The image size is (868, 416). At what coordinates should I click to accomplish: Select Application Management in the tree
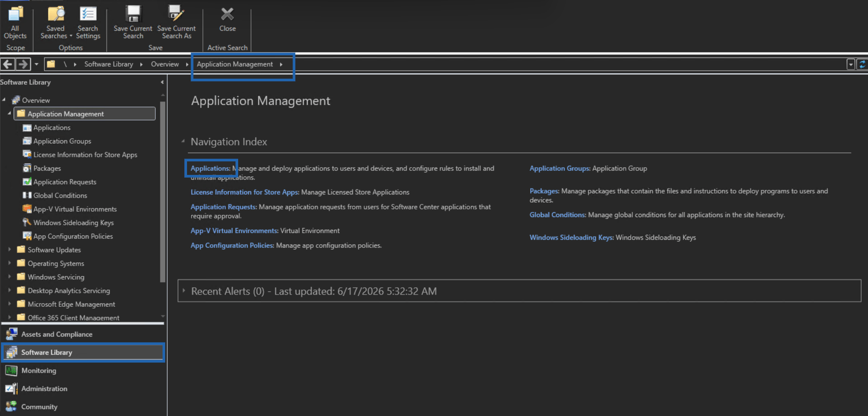point(85,114)
